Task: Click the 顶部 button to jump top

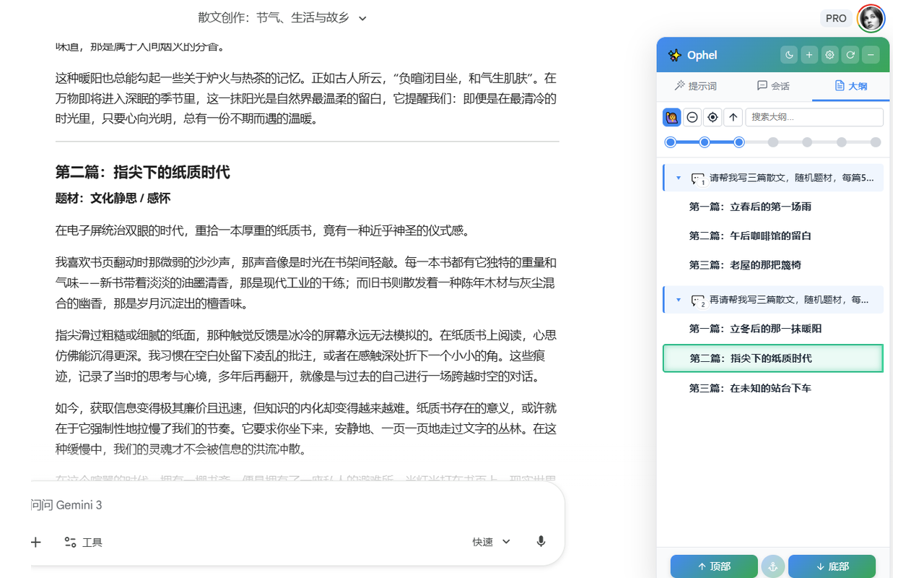Action: (x=713, y=566)
